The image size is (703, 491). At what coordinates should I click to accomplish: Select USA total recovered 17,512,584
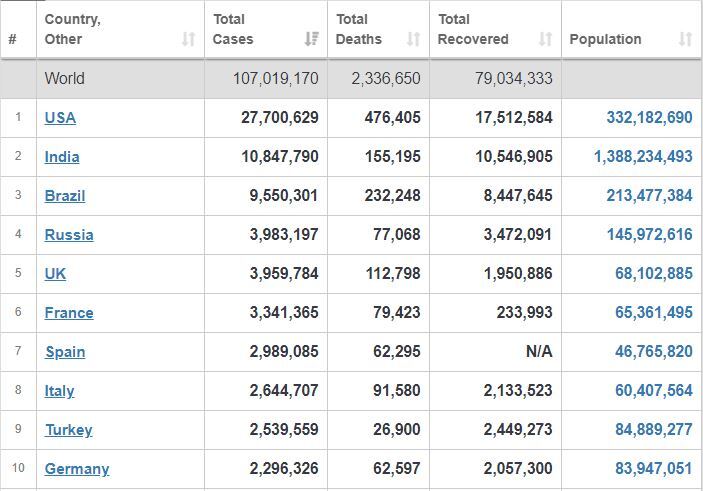[513, 117]
